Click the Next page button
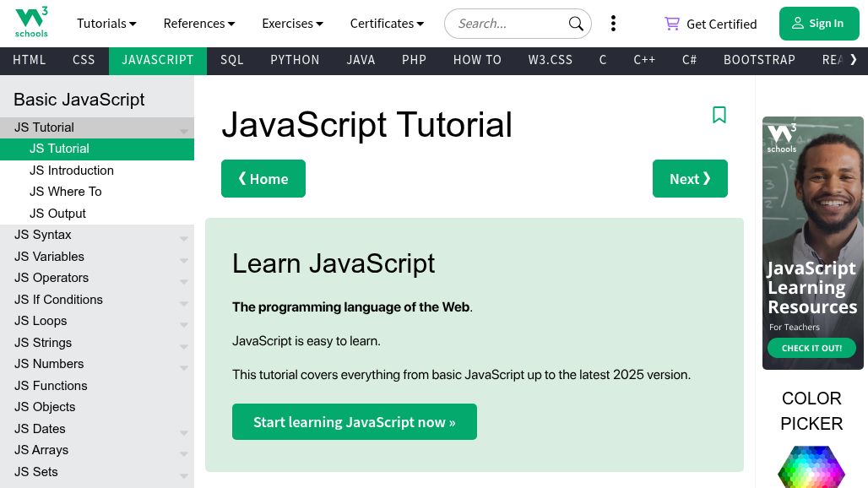This screenshot has height=488, width=868. click(x=689, y=178)
